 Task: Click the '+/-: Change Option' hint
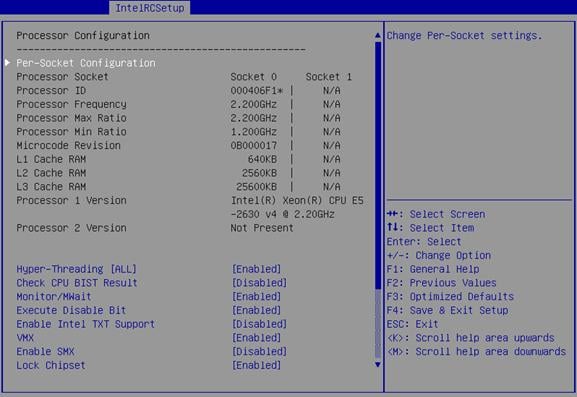point(439,255)
